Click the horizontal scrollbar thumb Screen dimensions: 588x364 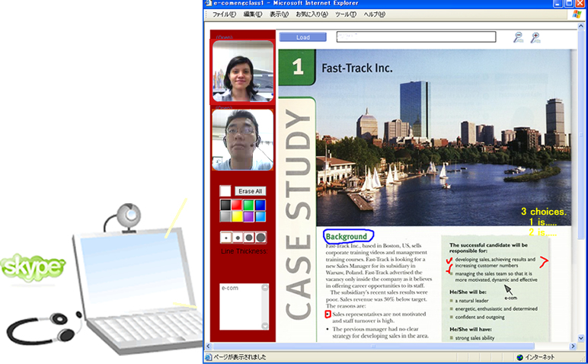[373, 346]
